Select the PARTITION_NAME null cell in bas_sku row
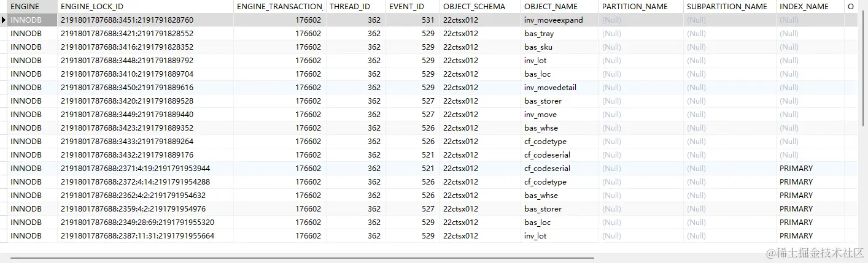 (641, 47)
